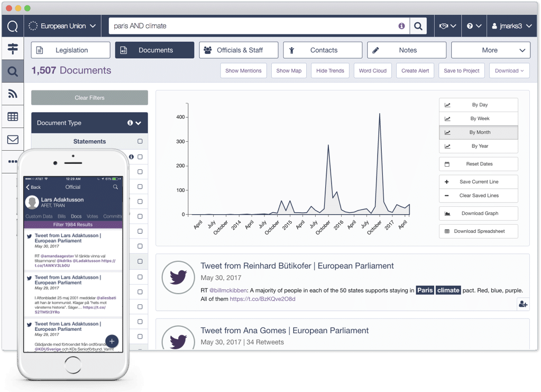The image size is (541, 392).
Task: Click the plus icon beside Save Current Line
Action: tap(447, 182)
